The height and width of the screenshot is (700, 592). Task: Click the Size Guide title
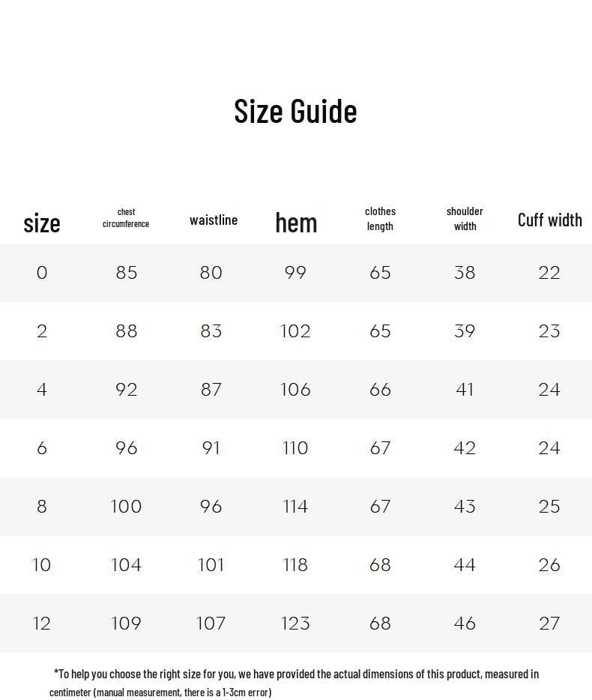pyautogui.click(x=295, y=111)
